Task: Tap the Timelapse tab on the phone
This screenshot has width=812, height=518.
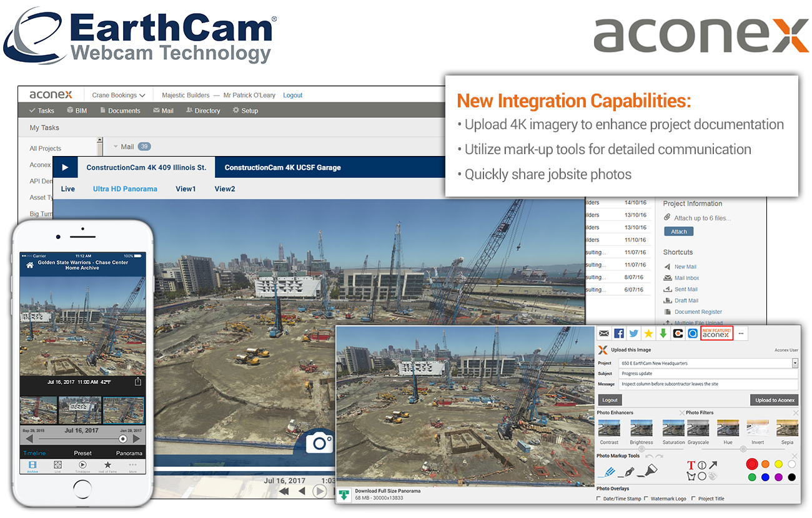Action: (x=82, y=466)
